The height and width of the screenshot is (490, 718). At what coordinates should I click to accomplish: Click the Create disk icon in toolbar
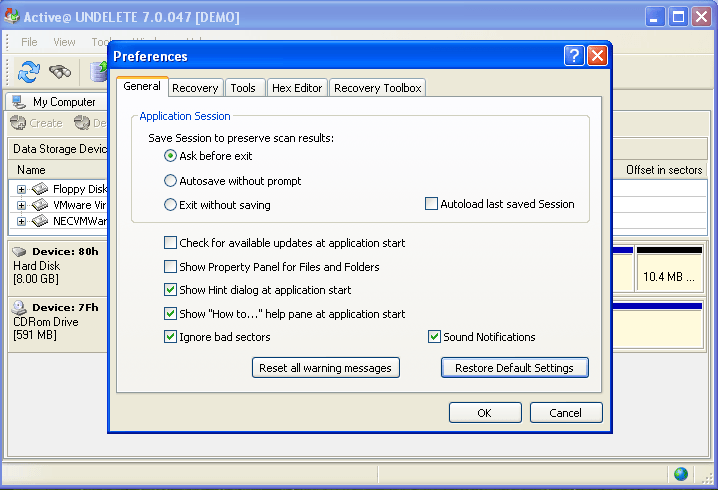pos(18,123)
